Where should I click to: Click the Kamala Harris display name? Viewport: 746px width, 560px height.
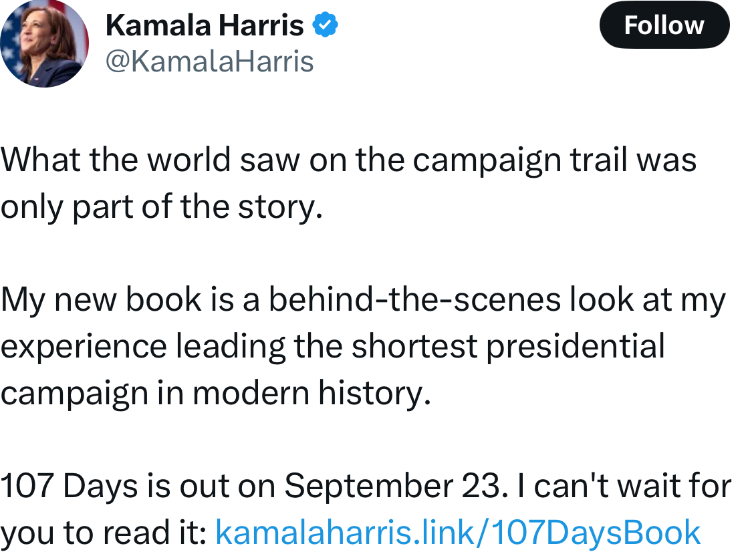click(205, 26)
